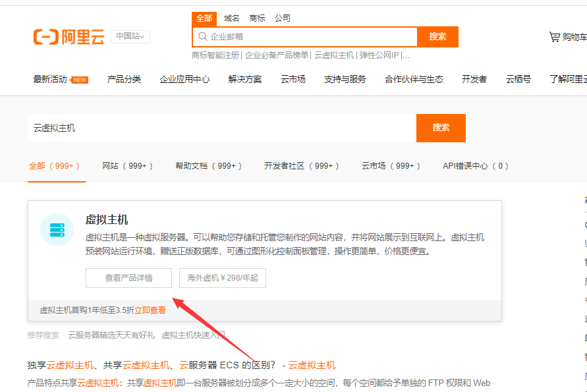Select the 商标 search category tab

257,18
